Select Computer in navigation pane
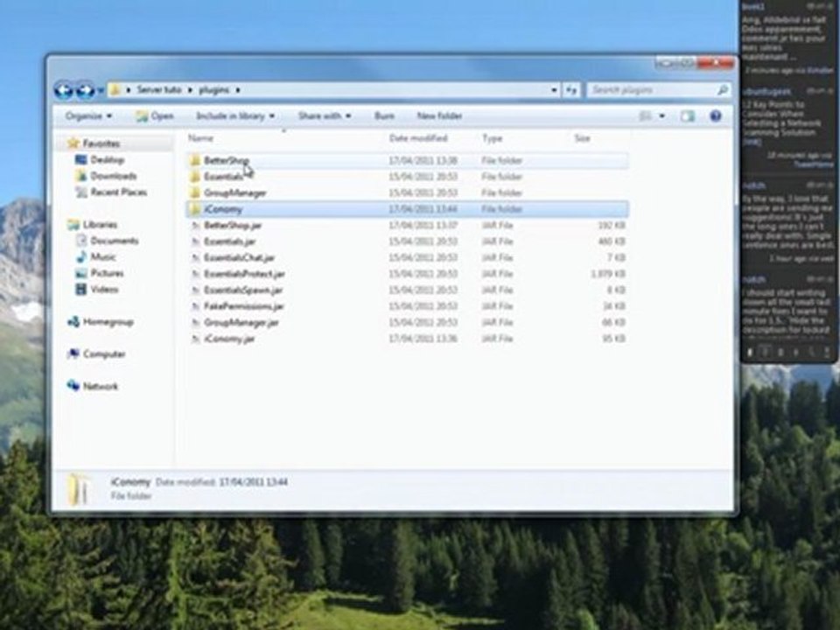Viewport: 840px width, 630px height. (x=104, y=353)
